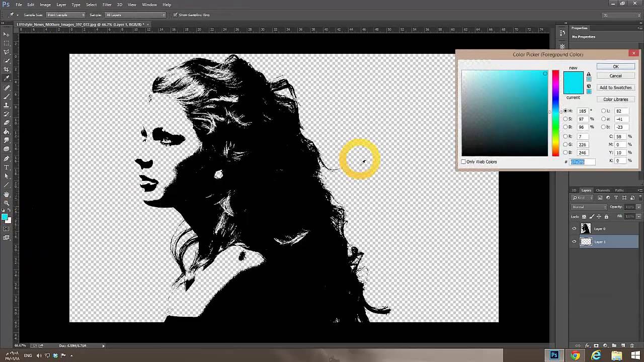The height and width of the screenshot is (362, 644).
Task: Click OK in the Color Picker
Action: (x=615, y=66)
